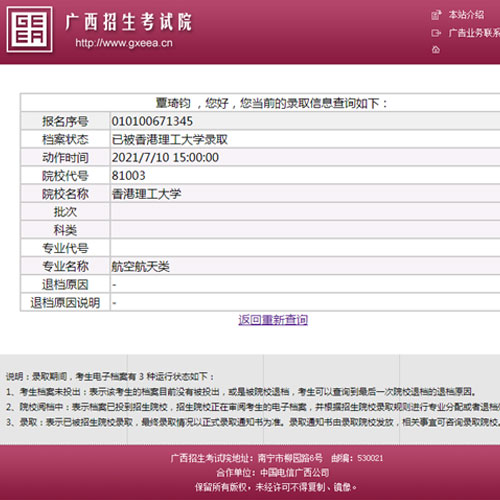The width and height of the screenshot is (500, 500).
Task: Click the 退档原因说明 label cell
Action: coord(65,303)
